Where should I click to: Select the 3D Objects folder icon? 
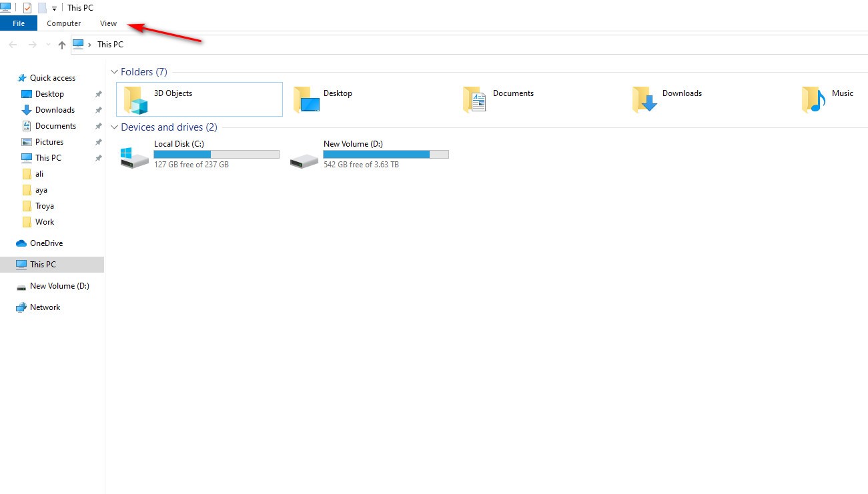[x=135, y=100]
